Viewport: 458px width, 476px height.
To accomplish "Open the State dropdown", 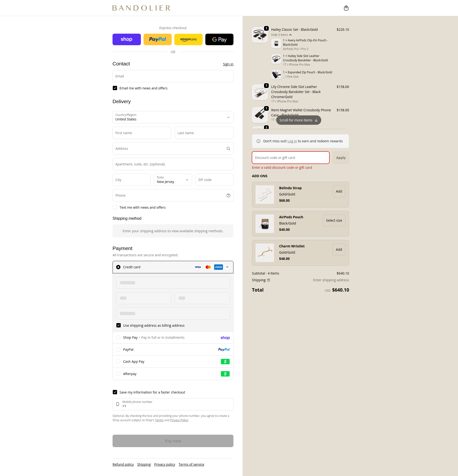I will click(173, 180).
